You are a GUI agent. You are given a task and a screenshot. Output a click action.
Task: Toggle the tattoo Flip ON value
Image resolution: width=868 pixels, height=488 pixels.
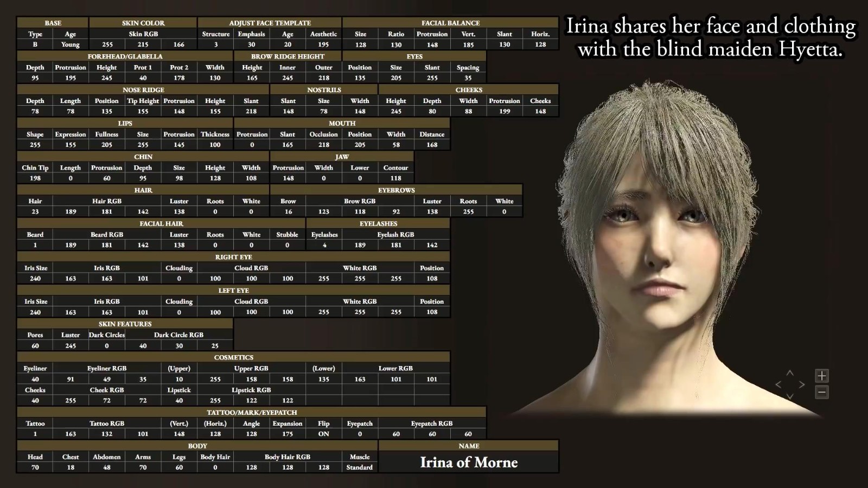pos(323,434)
